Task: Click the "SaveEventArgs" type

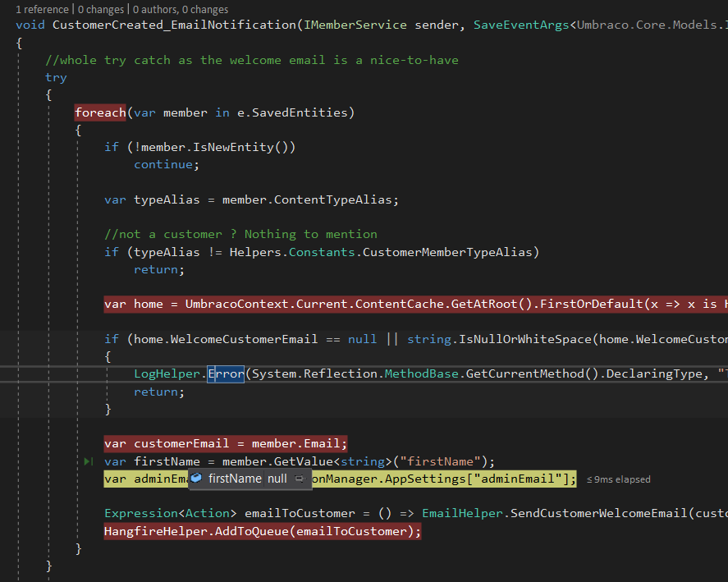Action: [521, 25]
